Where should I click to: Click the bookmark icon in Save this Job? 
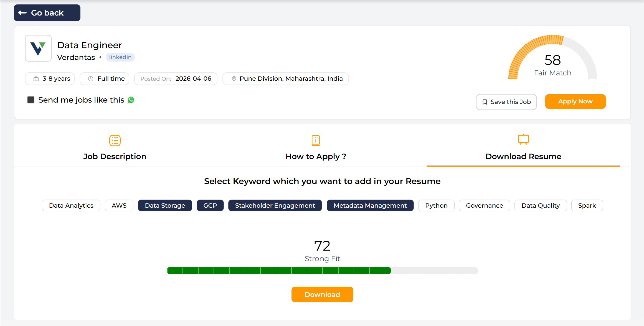point(485,102)
